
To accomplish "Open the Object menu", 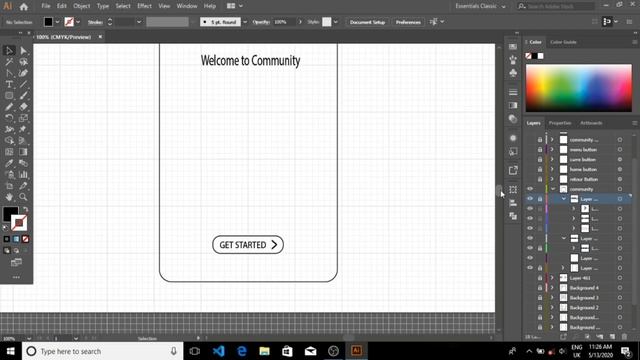I will click(82, 6).
